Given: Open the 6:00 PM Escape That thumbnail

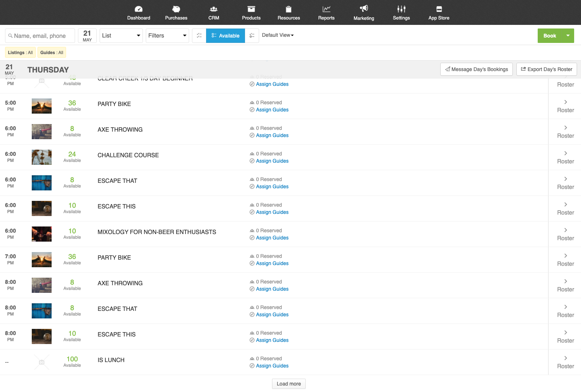Looking at the screenshot, I should pyautogui.click(x=41, y=183).
